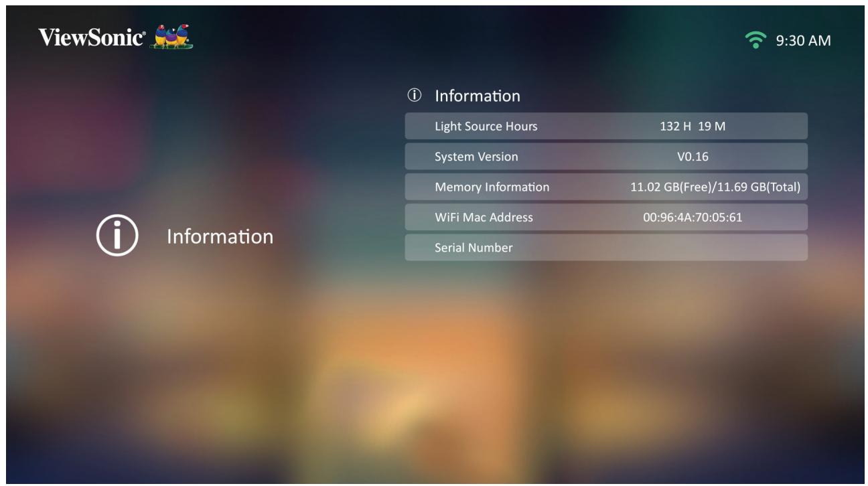Click the 132 H 19 M value

[x=693, y=126]
